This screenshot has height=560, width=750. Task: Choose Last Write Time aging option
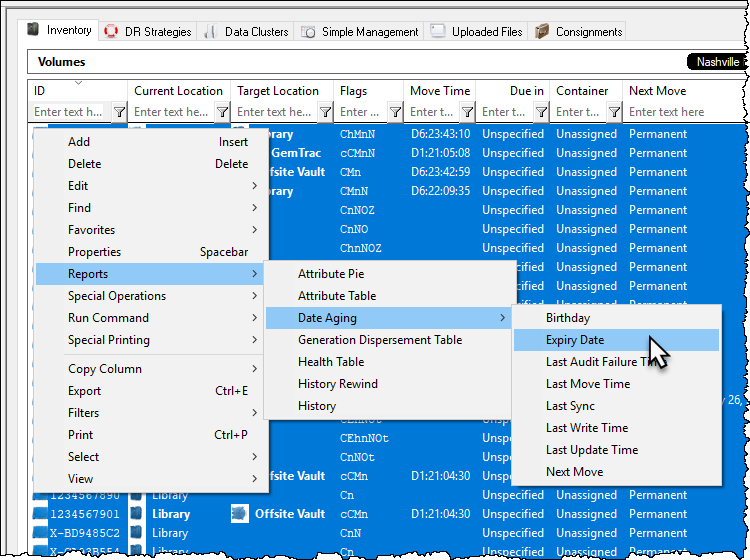[616, 428]
